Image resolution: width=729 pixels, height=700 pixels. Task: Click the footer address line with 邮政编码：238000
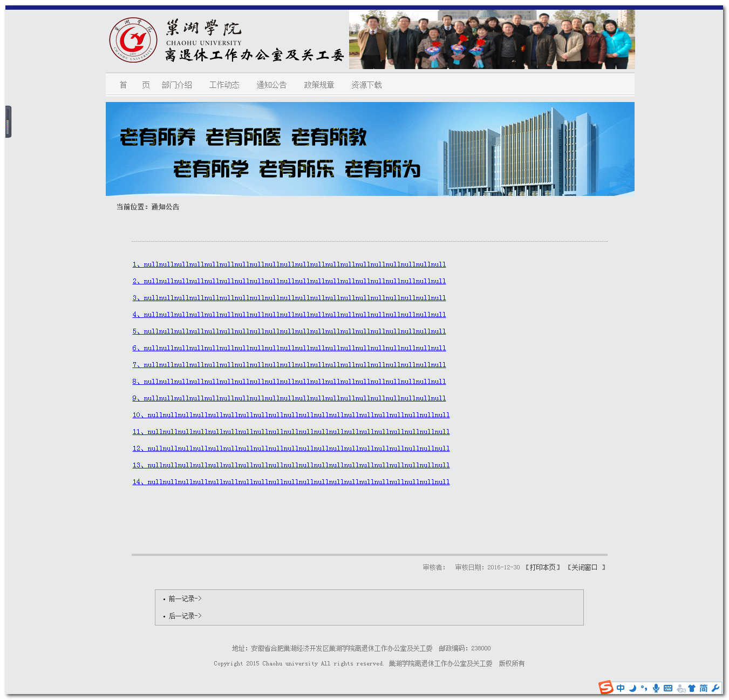pos(362,648)
